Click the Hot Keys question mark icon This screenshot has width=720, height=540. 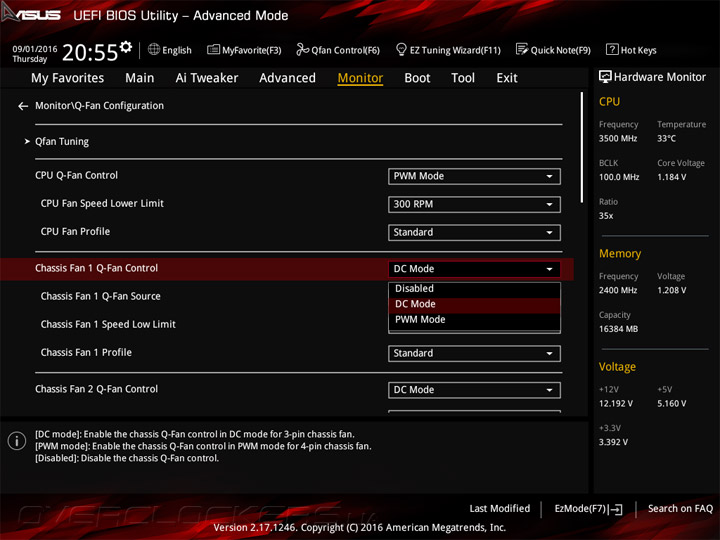click(612, 49)
